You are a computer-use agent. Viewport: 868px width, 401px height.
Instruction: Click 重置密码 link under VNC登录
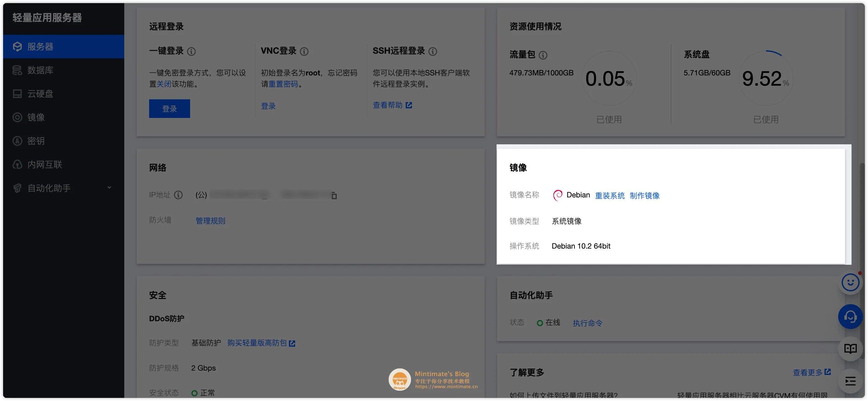(x=283, y=84)
